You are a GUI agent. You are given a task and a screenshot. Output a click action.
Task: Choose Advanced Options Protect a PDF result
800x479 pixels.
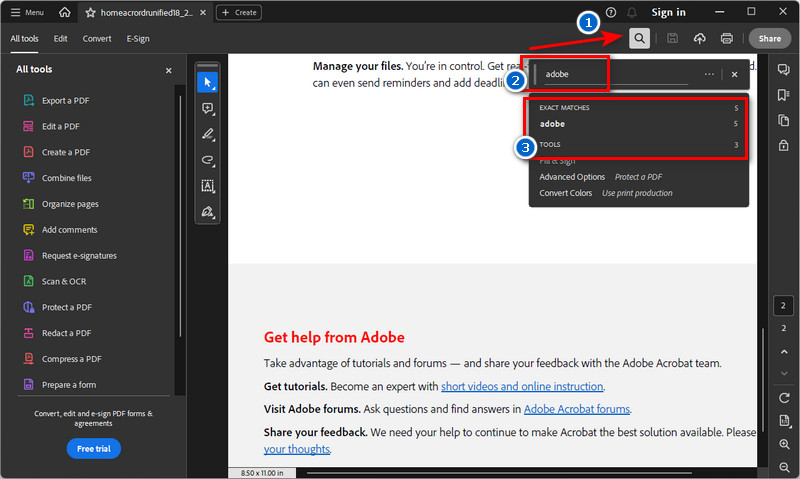tap(601, 177)
